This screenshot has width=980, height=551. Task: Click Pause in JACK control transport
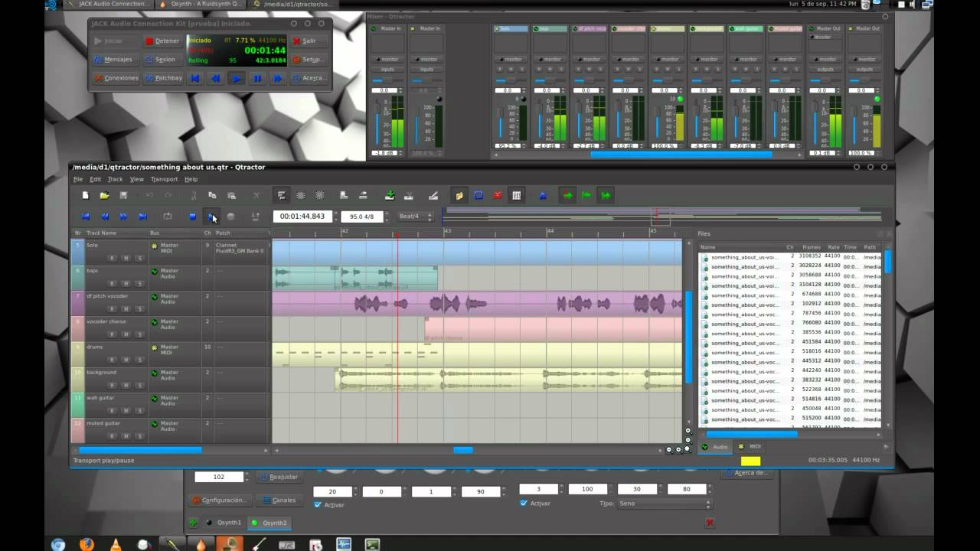[257, 78]
